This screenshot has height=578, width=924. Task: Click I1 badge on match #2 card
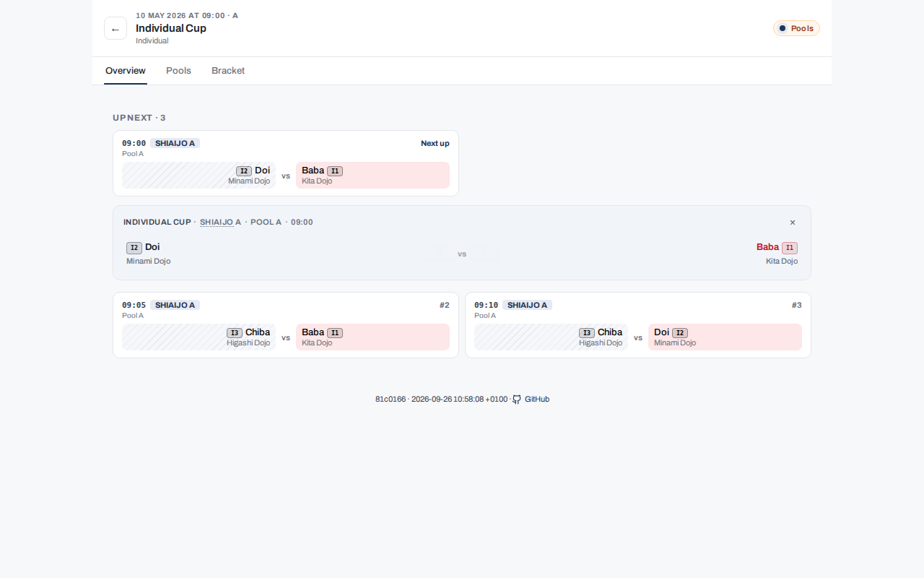[335, 333]
